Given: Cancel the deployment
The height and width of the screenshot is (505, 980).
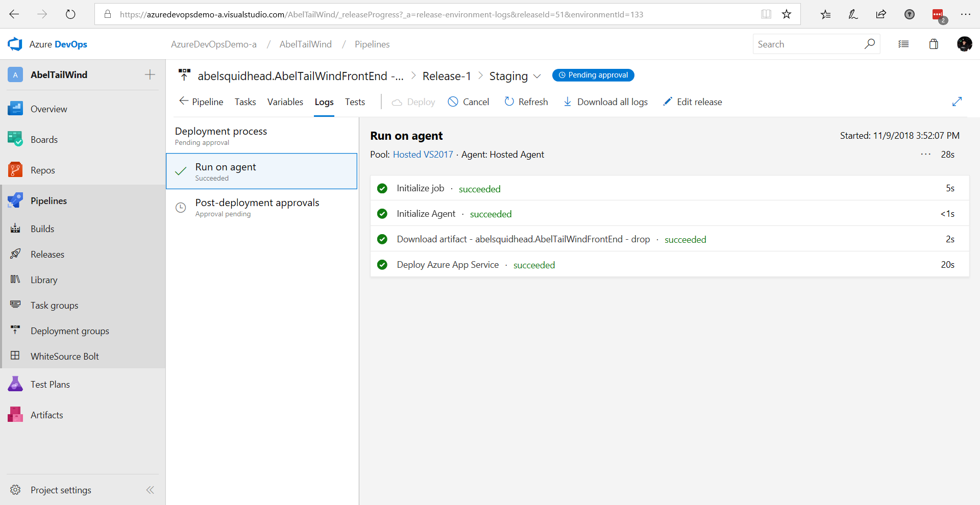Looking at the screenshot, I should (x=469, y=102).
